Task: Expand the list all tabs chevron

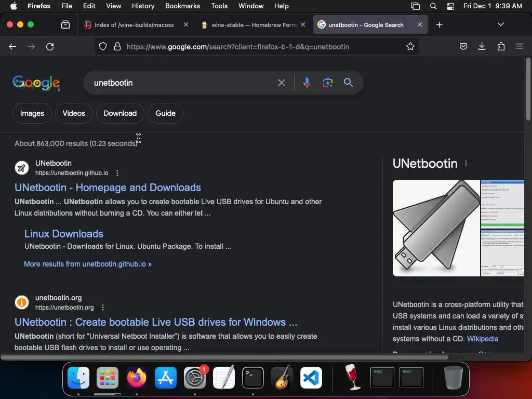Action: click(500, 24)
